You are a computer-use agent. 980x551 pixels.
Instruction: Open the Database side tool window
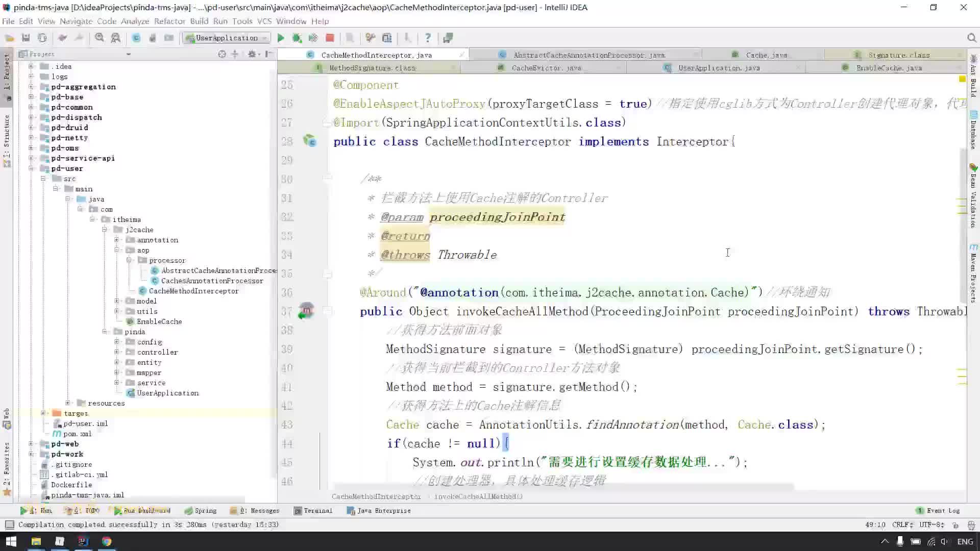(x=973, y=130)
